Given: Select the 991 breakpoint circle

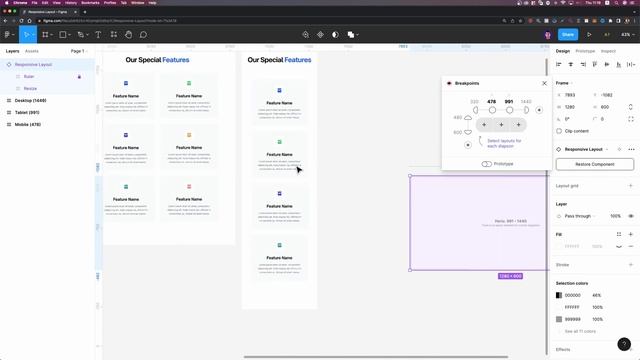Looking at the screenshot, I should coord(509,110).
